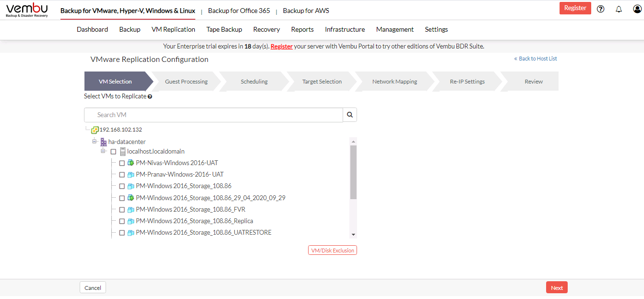Switch to Backup for VMware, Hyper-V, Windows & Linux
This screenshot has height=299, width=644.
(x=128, y=11)
